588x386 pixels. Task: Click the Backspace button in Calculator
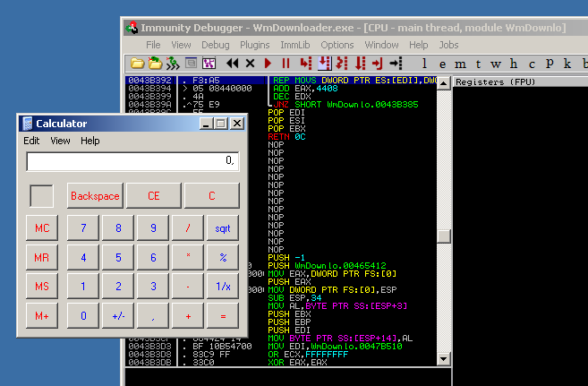tap(95, 195)
